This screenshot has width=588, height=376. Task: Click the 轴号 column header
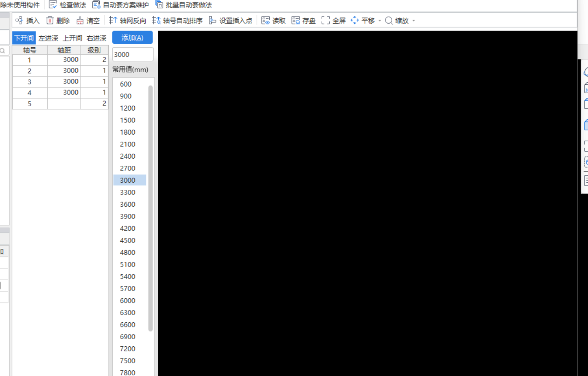tap(30, 50)
